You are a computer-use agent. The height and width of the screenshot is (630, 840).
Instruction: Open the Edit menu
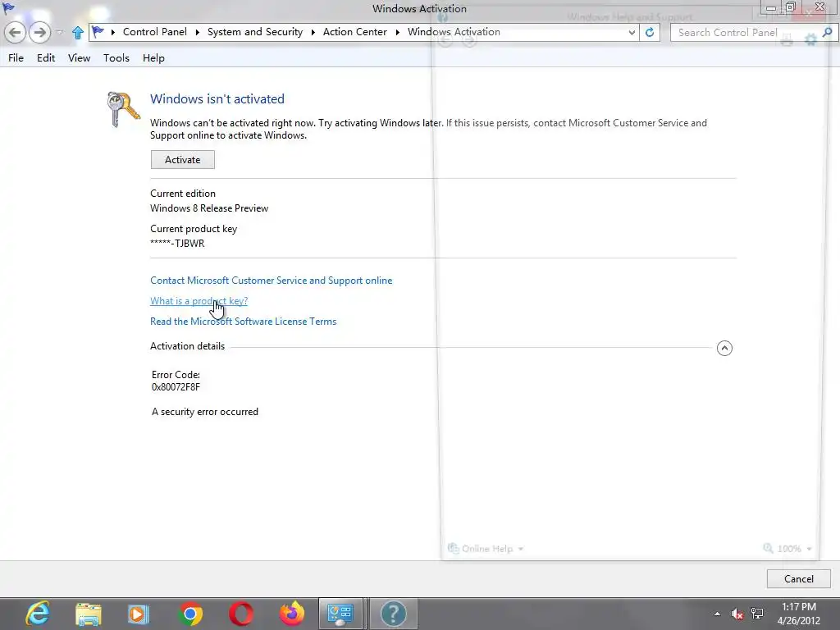46,58
